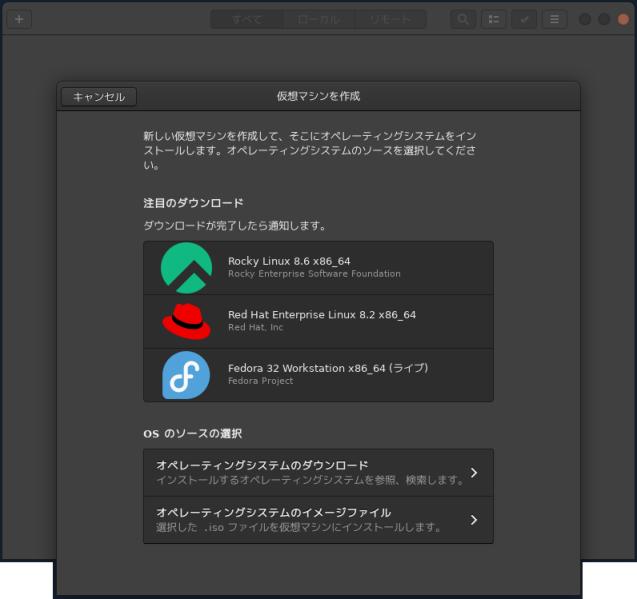Click Rocky Enterprise Software Foundation text

tap(314, 274)
